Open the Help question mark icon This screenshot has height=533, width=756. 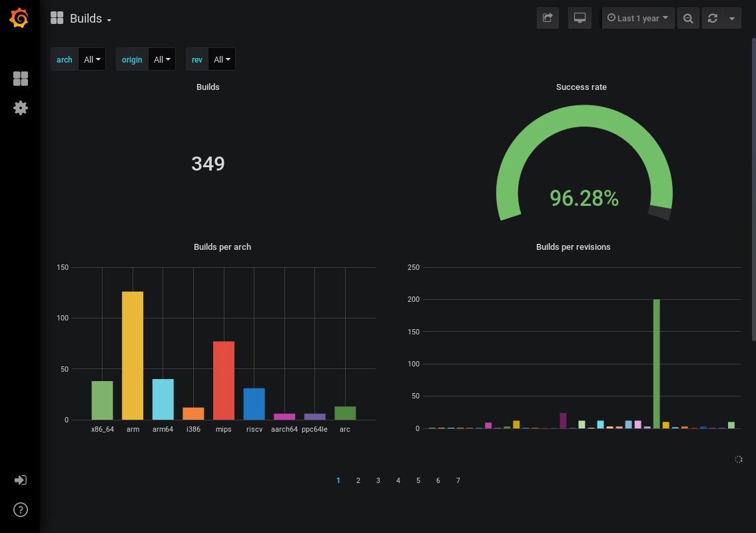[20, 510]
